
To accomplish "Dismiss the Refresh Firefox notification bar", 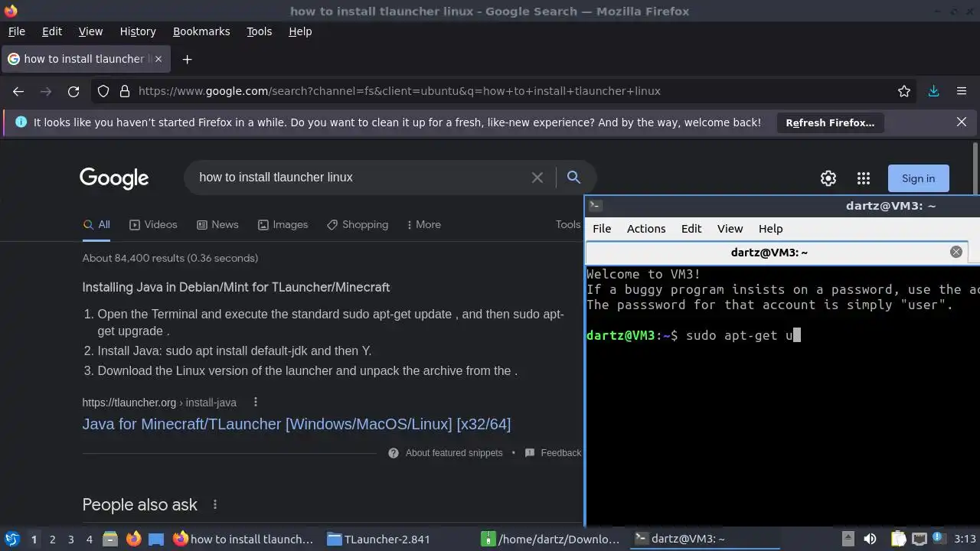I will click(x=962, y=122).
